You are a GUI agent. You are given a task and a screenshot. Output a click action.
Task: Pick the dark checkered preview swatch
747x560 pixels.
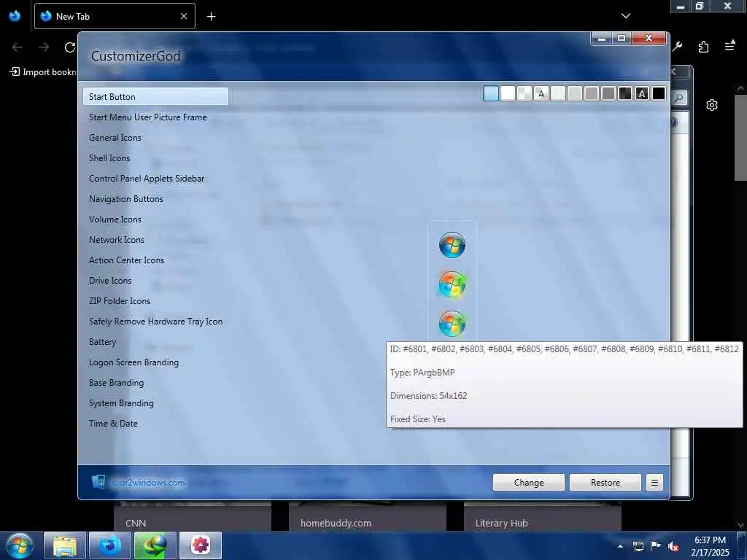click(x=625, y=94)
